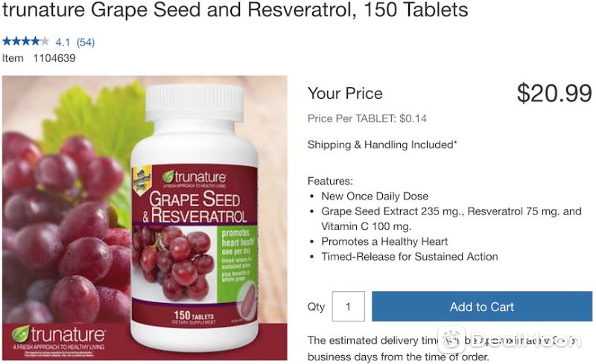Click the product title heading

tap(235, 10)
